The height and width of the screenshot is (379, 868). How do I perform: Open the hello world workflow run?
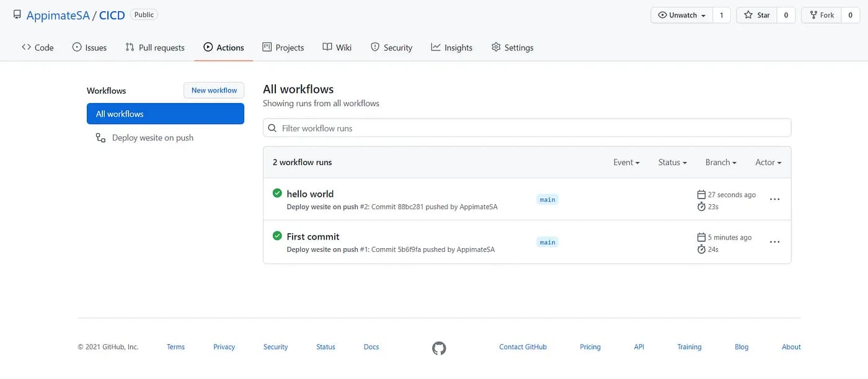point(310,194)
